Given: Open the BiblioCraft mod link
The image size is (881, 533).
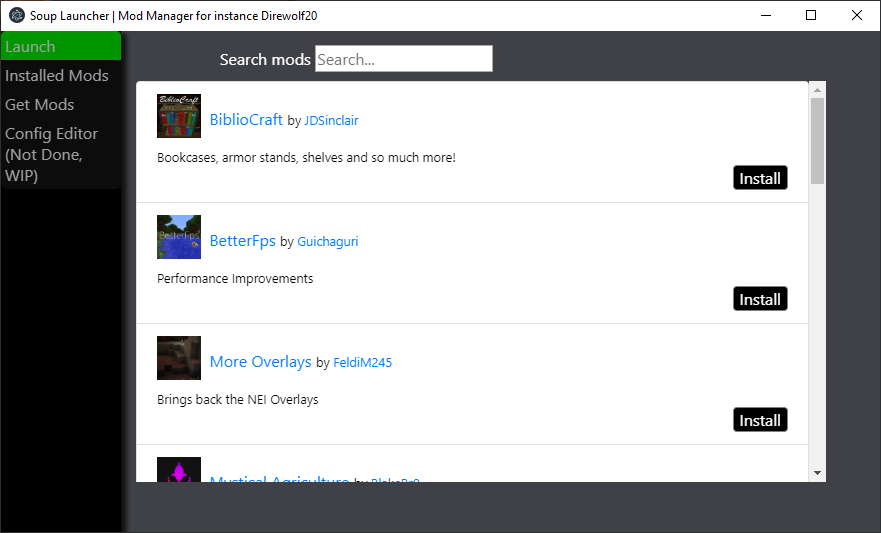Looking at the screenshot, I should (246, 120).
